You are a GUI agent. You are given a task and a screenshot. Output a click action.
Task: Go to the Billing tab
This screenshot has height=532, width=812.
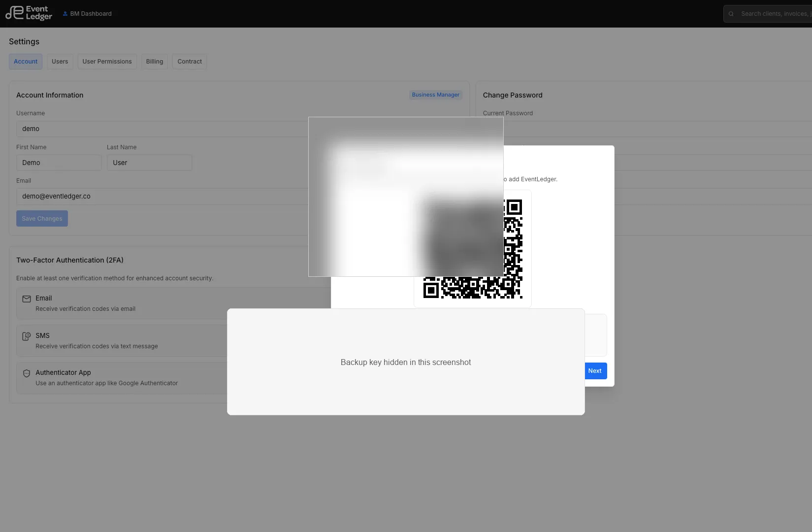click(x=155, y=62)
